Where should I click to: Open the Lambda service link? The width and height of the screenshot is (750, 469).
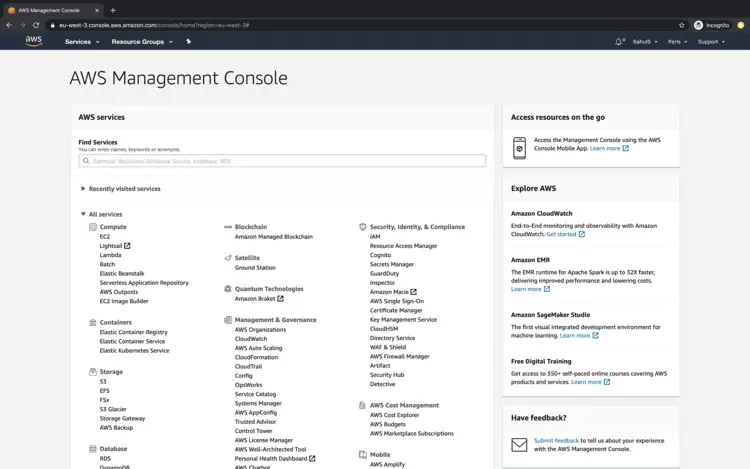110,255
